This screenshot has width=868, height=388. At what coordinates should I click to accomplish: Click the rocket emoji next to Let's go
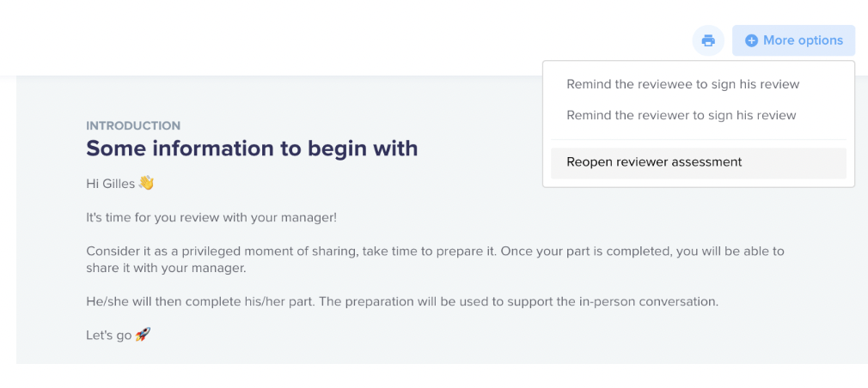pyautogui.click(x=143, y=334)
